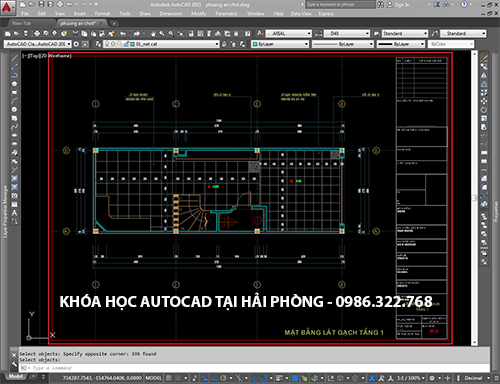Open the Standard multileader style dropdown

463,34
